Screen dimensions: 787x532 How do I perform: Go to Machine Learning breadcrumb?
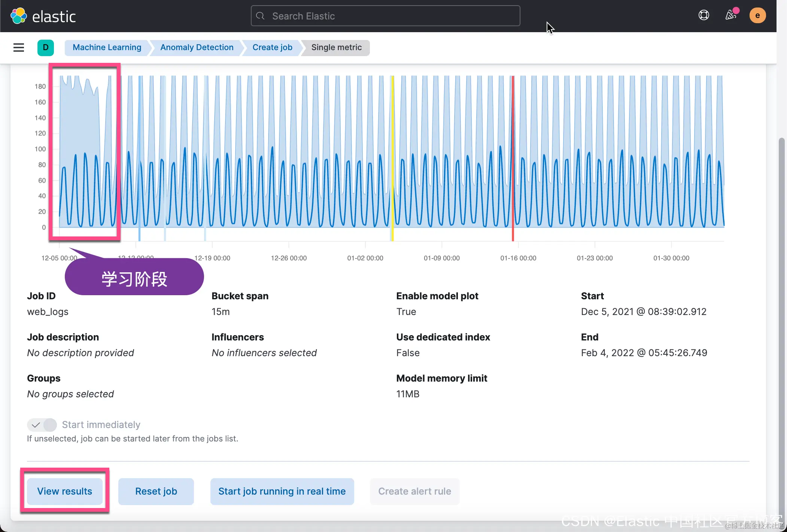click(x=107, y=48)
